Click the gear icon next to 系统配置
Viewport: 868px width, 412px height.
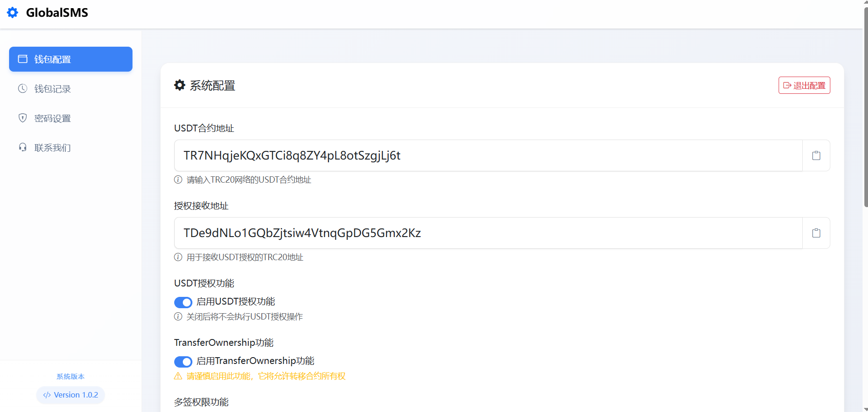[180, 85]
